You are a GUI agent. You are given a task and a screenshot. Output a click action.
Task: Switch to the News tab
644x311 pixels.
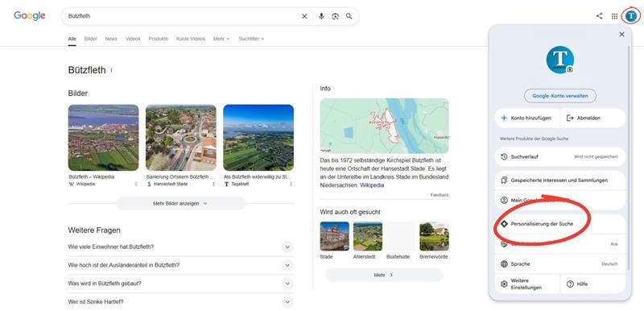point(111,39)
